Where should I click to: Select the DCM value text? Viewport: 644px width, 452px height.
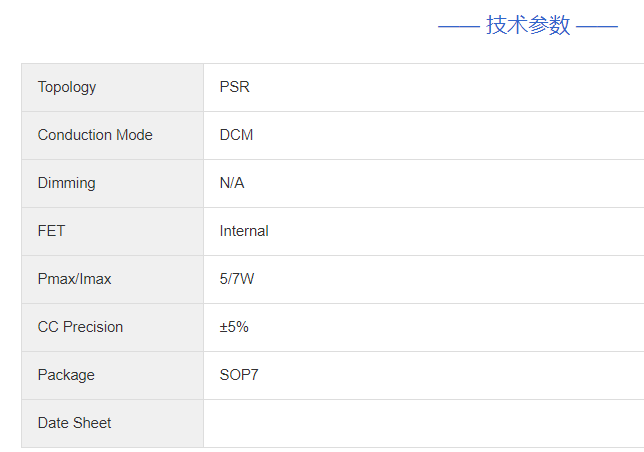coord(237,135)
